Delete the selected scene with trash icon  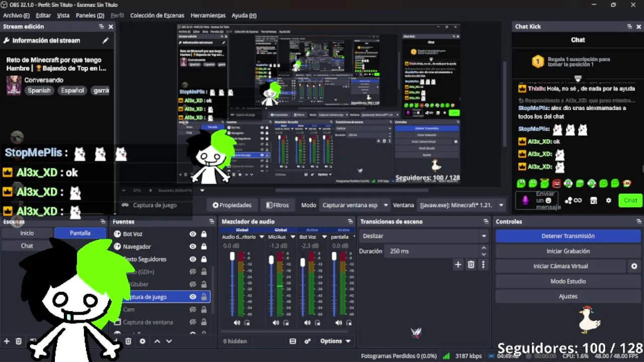click(19, 341)
